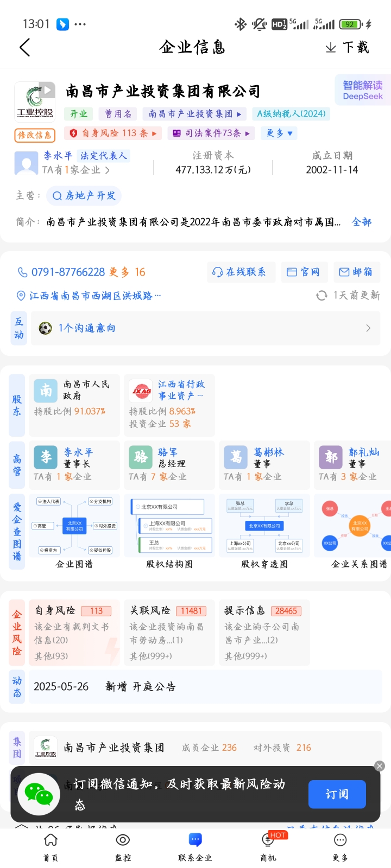Tap the 订阅 subscribe button
Viewport: 391px width, 868px height.
pos(337,794)
